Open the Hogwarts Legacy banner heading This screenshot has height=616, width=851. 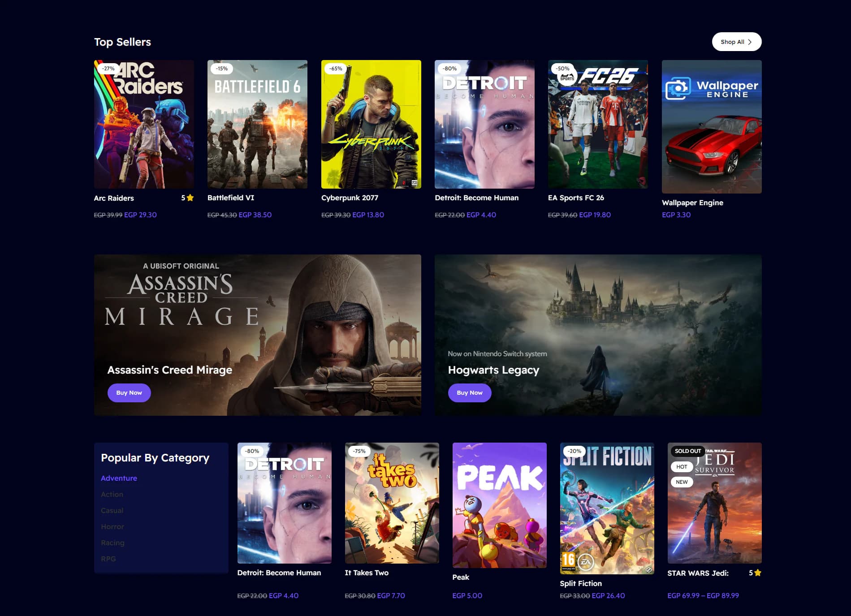(493, 370)
